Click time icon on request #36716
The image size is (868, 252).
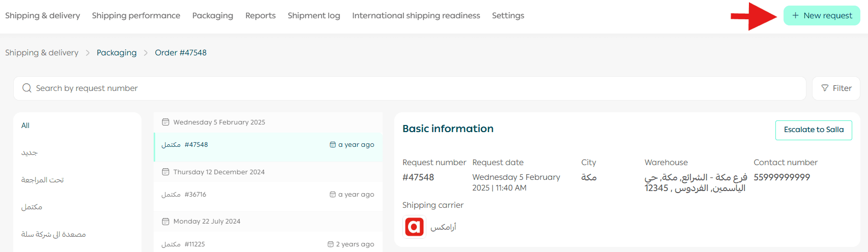333,194
